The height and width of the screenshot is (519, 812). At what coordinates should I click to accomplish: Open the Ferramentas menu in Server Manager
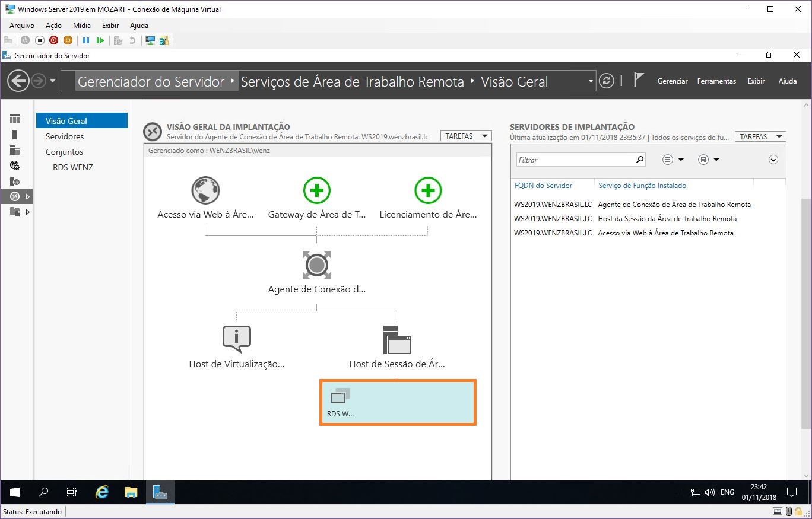(x=716, y=81)
